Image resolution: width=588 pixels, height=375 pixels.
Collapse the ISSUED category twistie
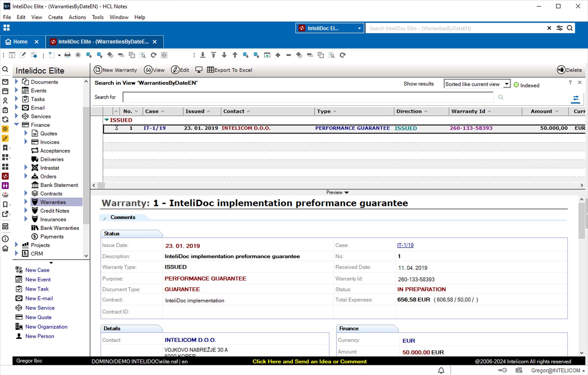click(107, 120)
